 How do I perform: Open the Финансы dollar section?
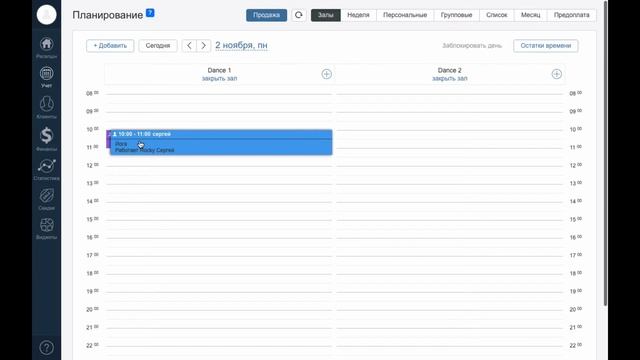click(47, 139)
